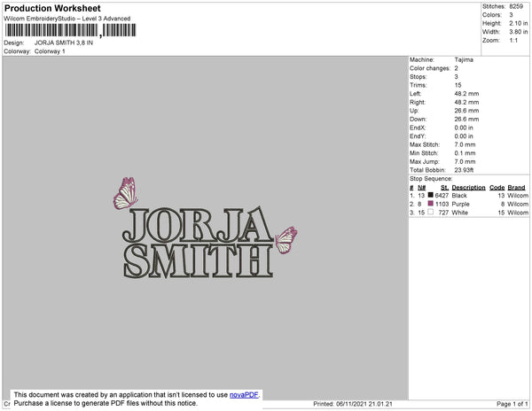Select the White color swatch
The image size is (532, 411).
[431, 212]
